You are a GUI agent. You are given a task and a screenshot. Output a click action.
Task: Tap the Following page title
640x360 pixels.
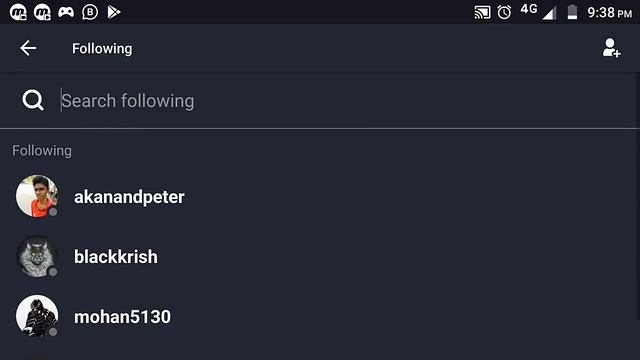(x=102, y=49)
